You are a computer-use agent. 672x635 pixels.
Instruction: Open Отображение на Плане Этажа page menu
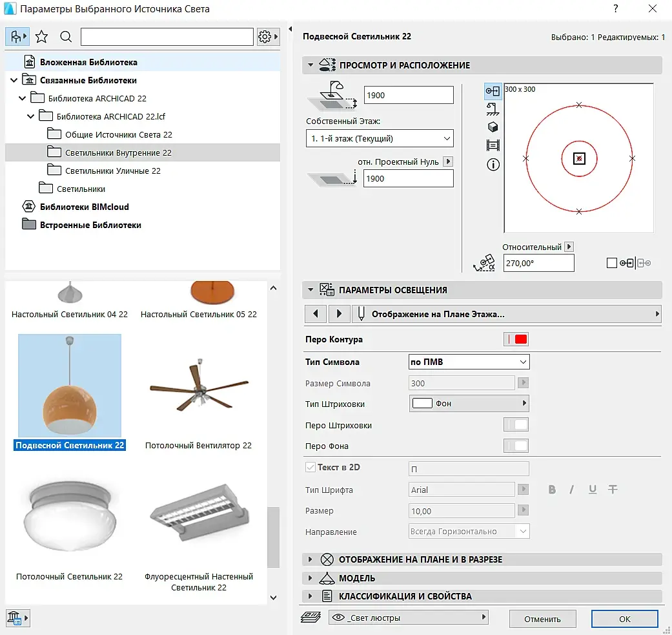[x=507, y=314]
